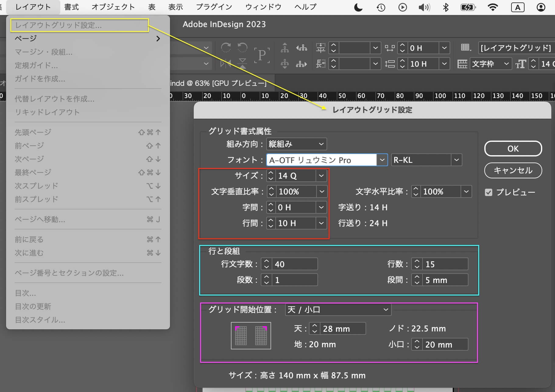555x392 pixels.
Task: Click the OK button
Action: [x=513, y=149]
